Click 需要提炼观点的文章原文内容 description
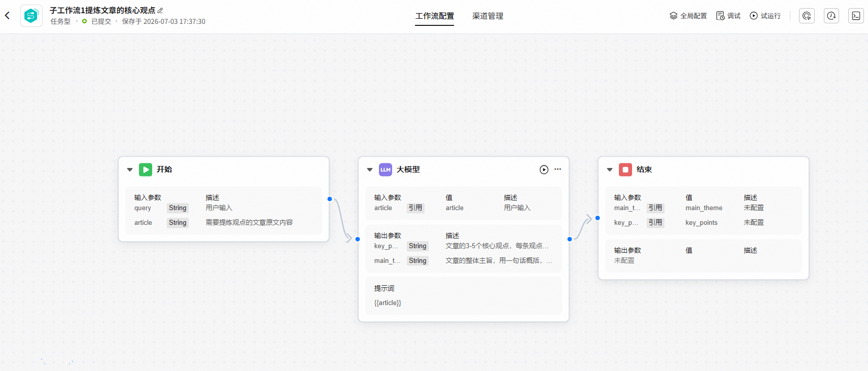 [249, 222]
